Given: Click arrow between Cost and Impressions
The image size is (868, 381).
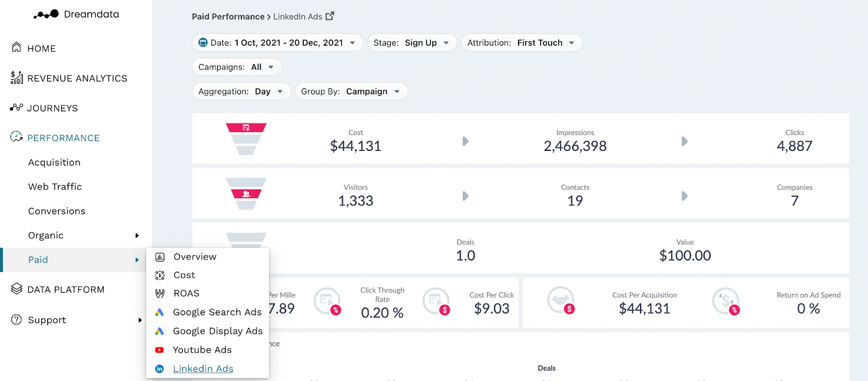Looking at the screenshot, I should tap(465, 141).
